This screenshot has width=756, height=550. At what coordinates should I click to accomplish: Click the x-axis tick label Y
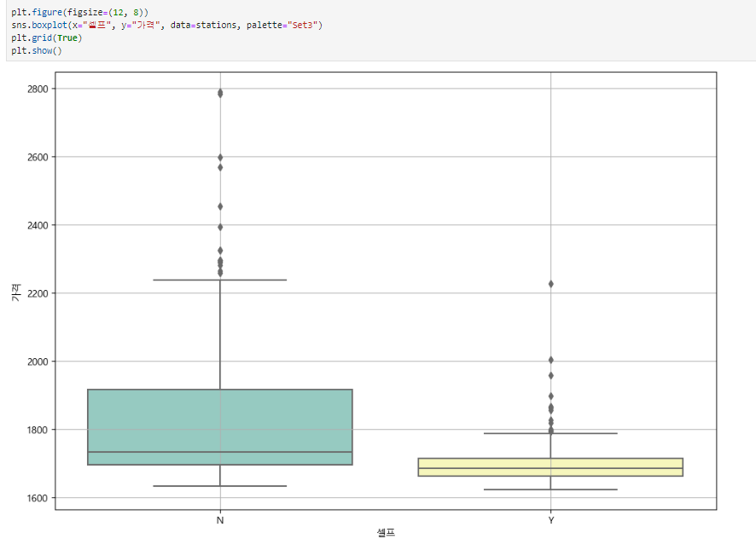551,521
